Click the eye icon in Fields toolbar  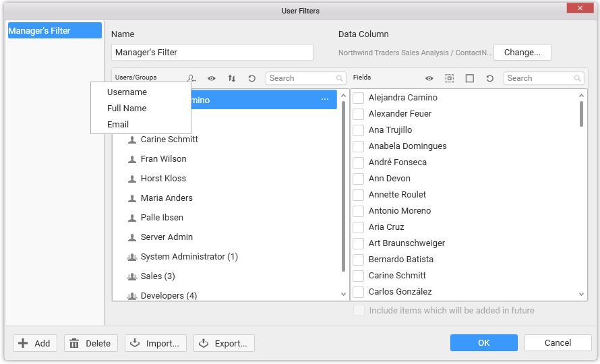coord(429,78)
